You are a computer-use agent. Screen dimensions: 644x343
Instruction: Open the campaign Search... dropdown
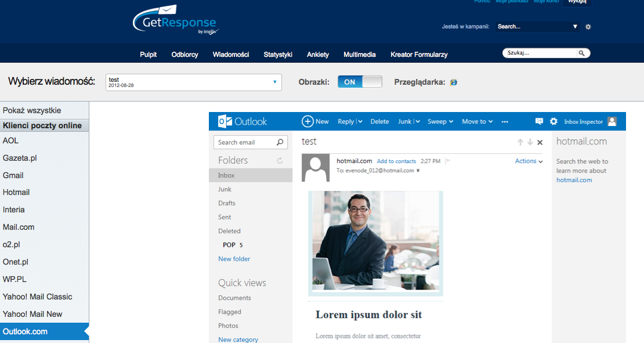pos(537,27)
